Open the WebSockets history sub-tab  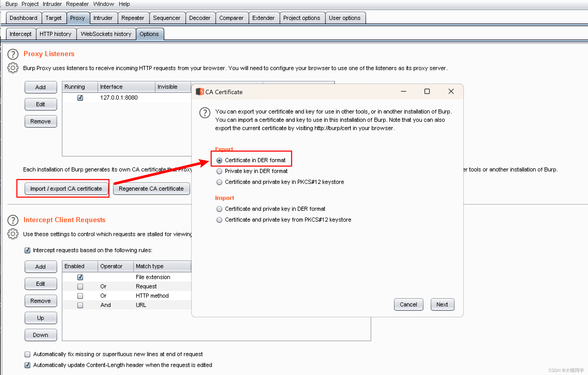pos(106,34)
